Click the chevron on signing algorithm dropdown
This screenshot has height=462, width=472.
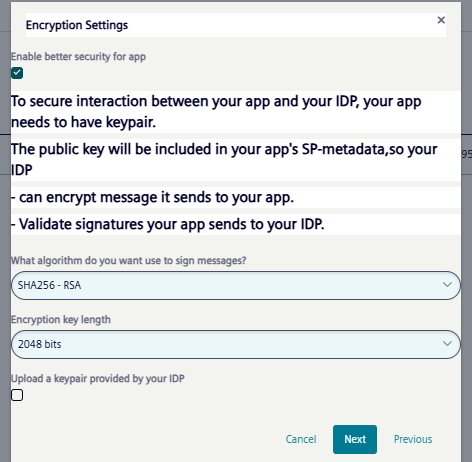(447, 285)
